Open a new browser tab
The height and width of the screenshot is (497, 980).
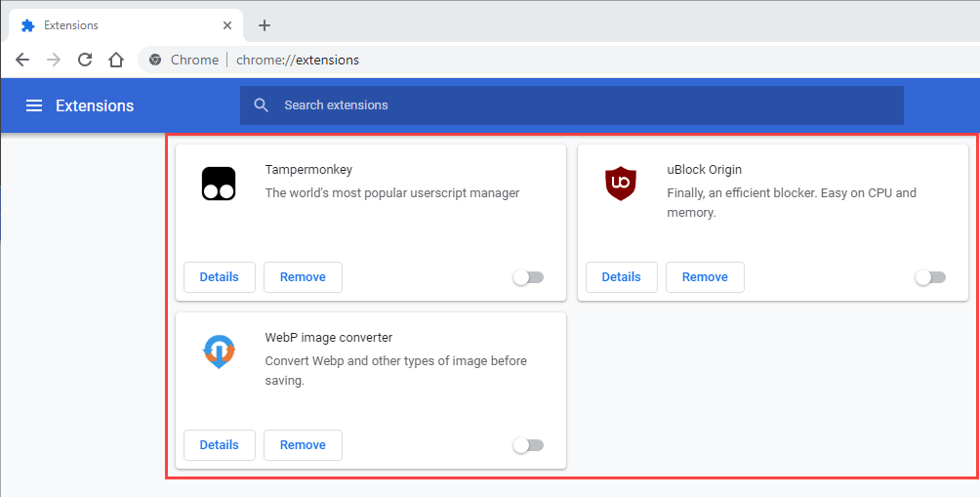(264, 25)
